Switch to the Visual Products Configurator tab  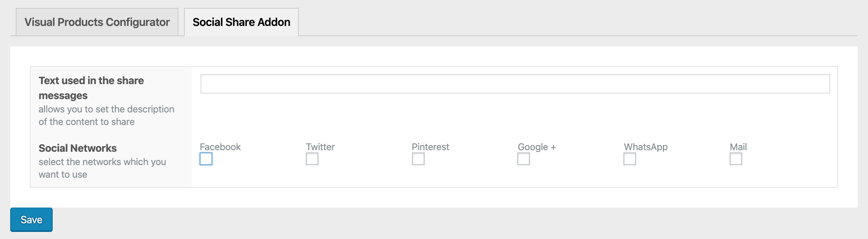[97, 22]
